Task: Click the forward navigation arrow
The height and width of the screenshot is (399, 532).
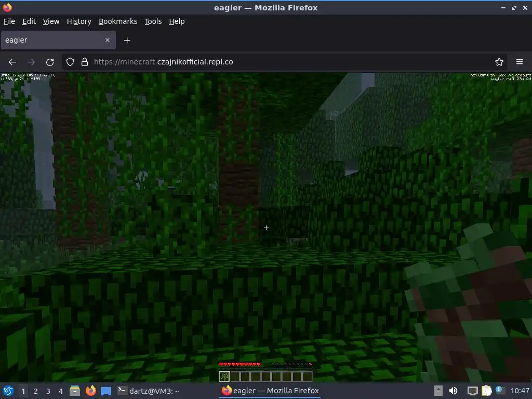Action: (31, 62)
